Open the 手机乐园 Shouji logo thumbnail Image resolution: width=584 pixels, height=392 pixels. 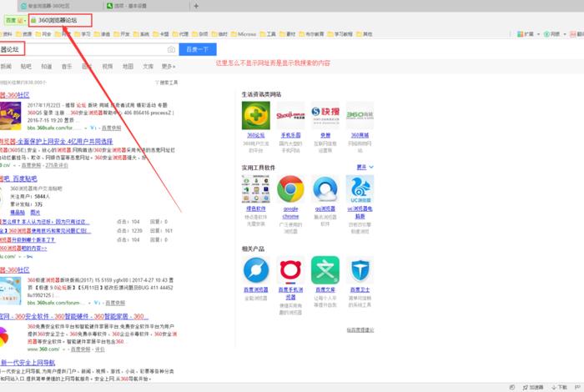[290, 115]
